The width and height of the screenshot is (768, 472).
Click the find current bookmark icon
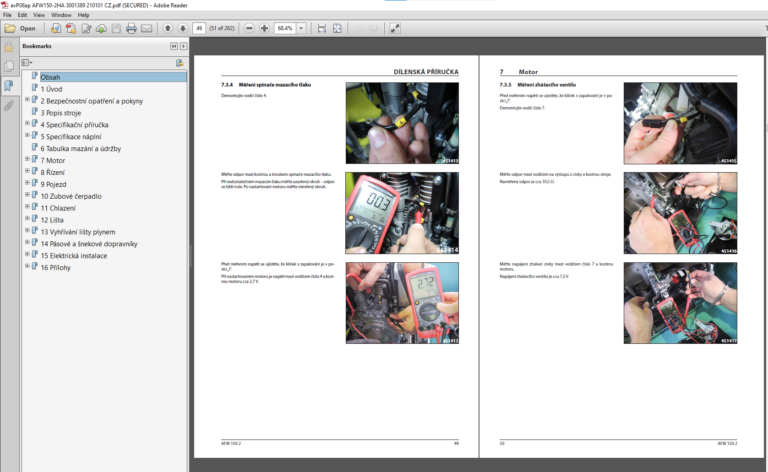click(x=180, y=63)
